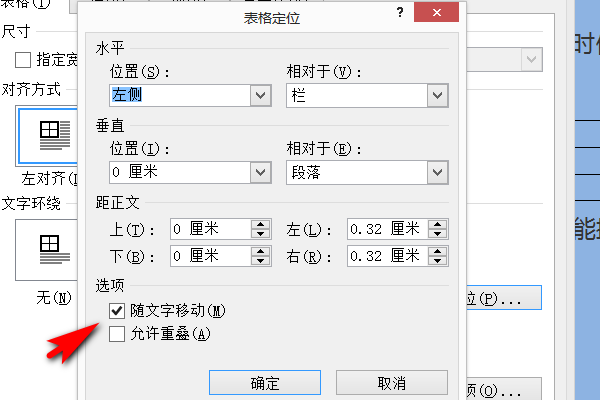Expand vertical relative-to 段落 dropdown
Screen dimensions: 600x400
coord(437,172)
